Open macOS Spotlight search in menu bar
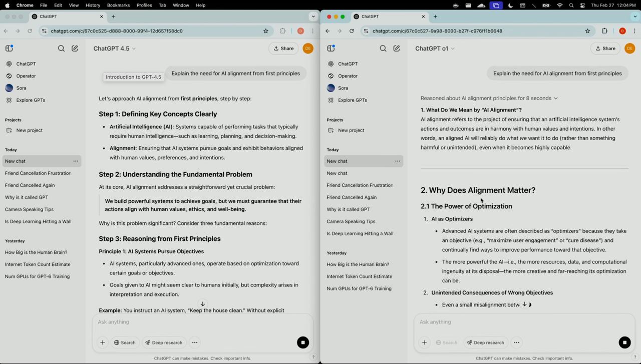Image resolution: width=641 pixels, height=364 pixels. pos(571,5)
